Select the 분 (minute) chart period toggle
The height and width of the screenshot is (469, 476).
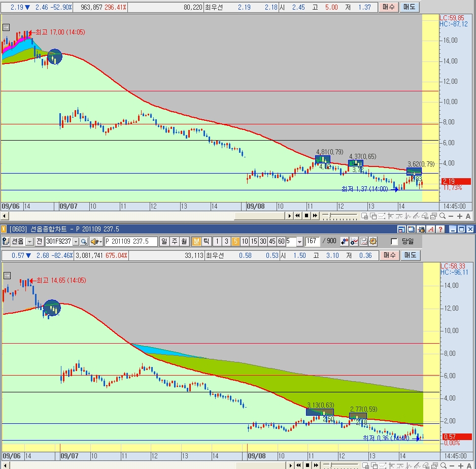196,242
